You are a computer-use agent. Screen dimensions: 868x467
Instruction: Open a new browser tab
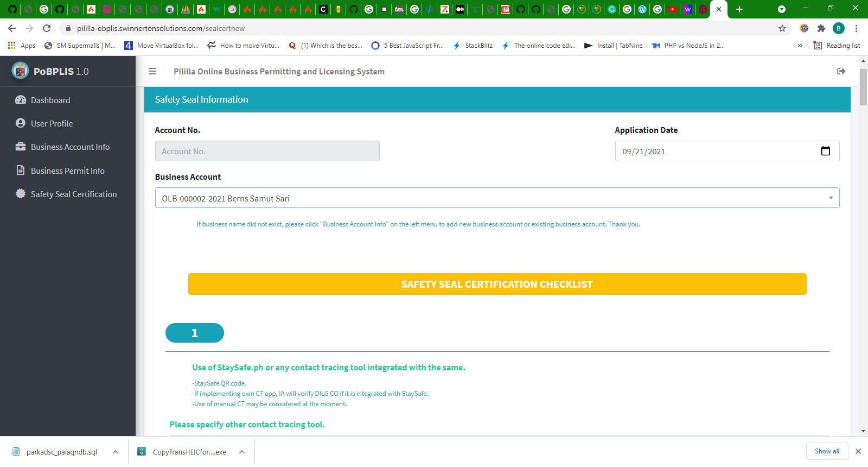coord(739,9)
